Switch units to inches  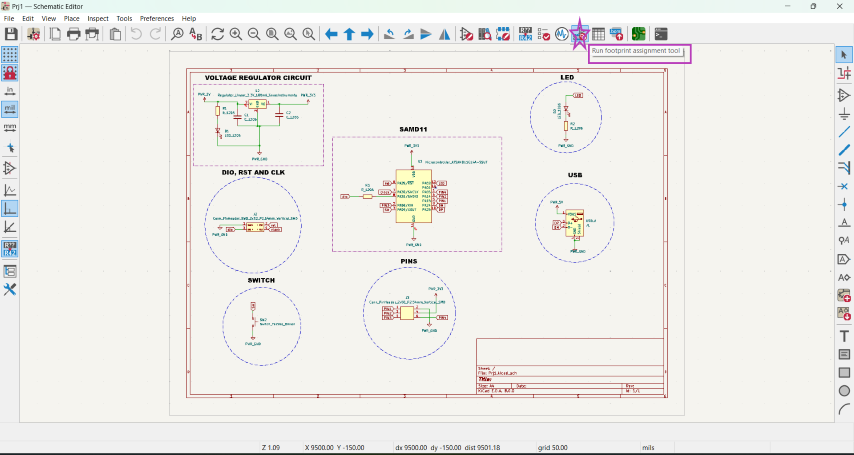pos(10,90)
